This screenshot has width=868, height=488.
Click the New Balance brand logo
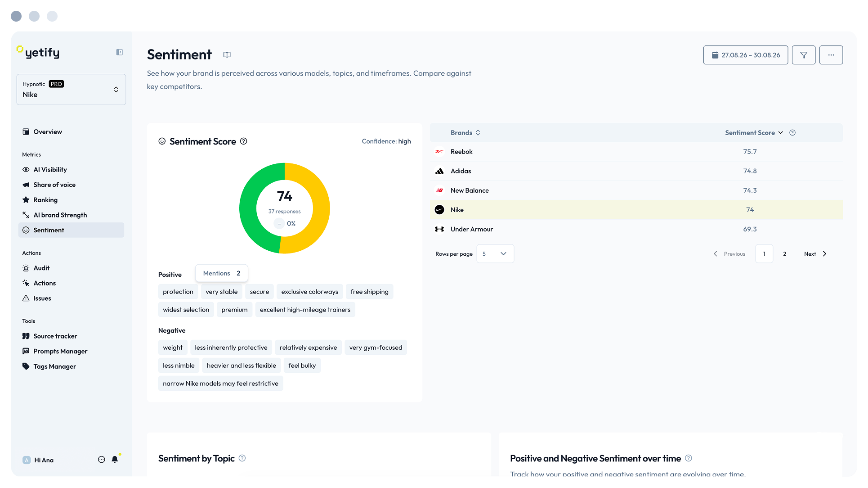click(439, 190)
